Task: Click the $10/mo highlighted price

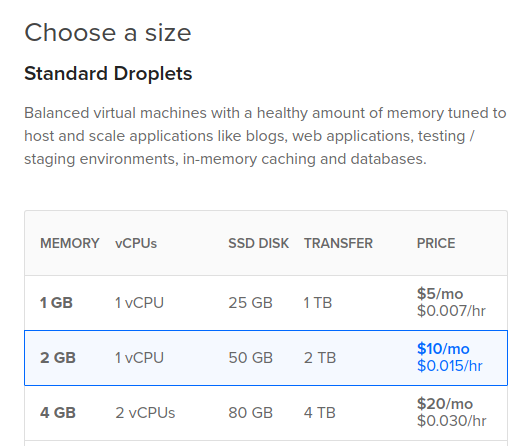Action: pyautogui.click(x=443, y=349)
